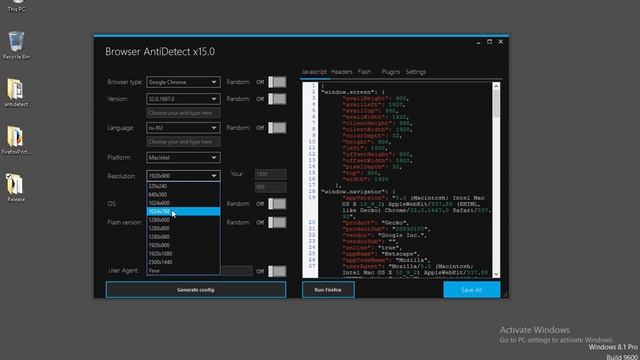Switch to the Plugins tab
Image resolution: width=640 pixels, height=360 pixels.
(x=391, y=72)
